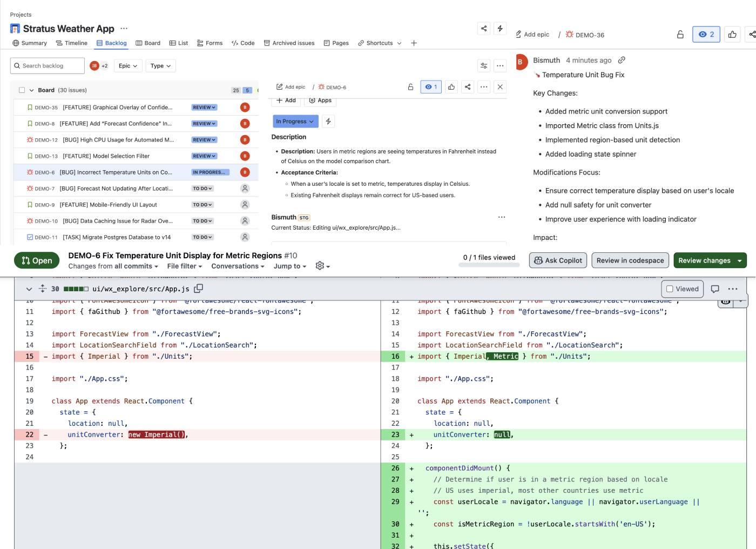The image size is (756, 549).
Task: Open the Archived issues tab
Action: tap(289, 43)
